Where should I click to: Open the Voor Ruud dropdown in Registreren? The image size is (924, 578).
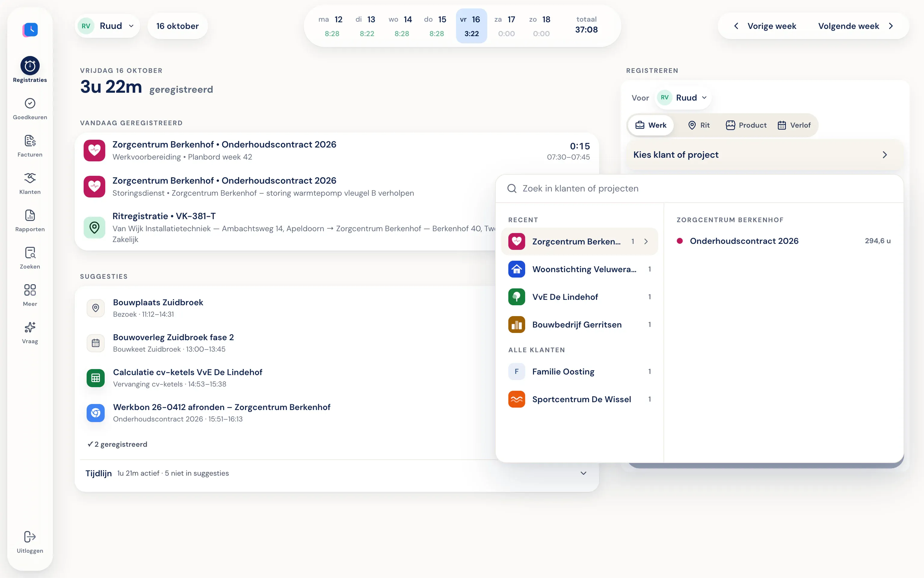[x=683, y=98]
